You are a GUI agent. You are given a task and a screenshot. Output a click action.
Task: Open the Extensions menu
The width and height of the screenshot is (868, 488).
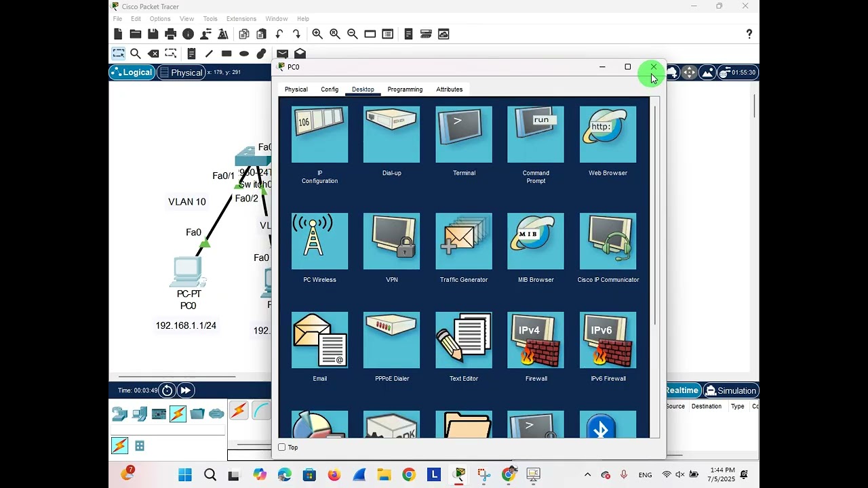tap(241, 19)
